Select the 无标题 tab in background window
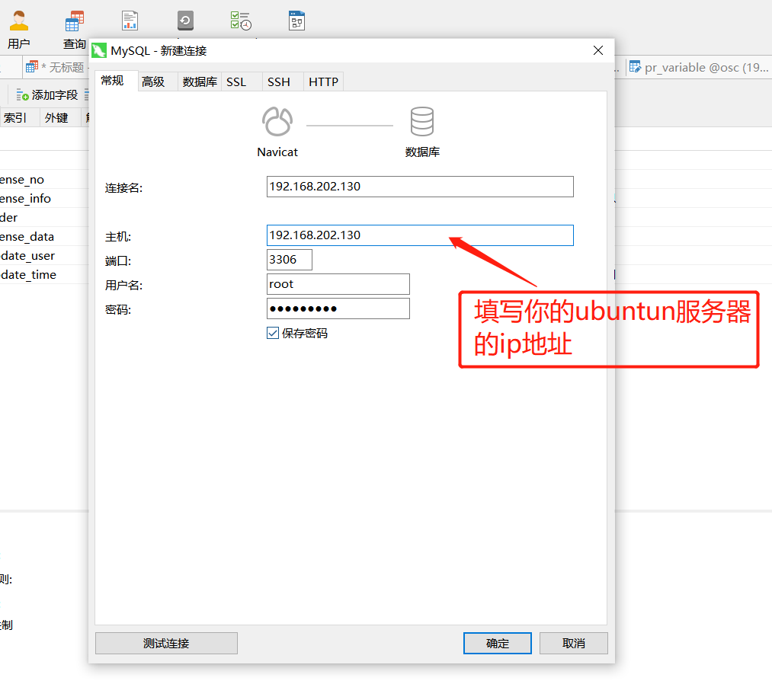The image size is (772, 700). 55,67
